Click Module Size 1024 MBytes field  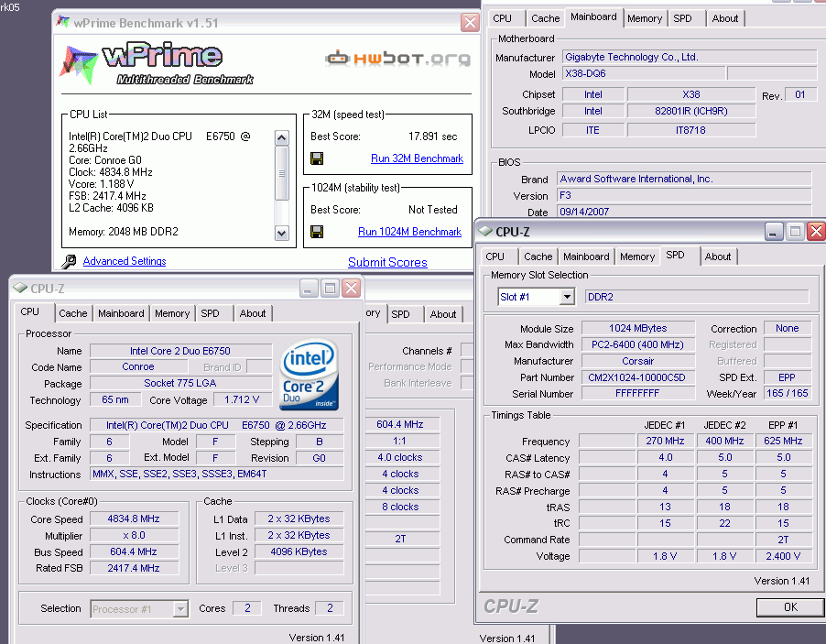636,328
